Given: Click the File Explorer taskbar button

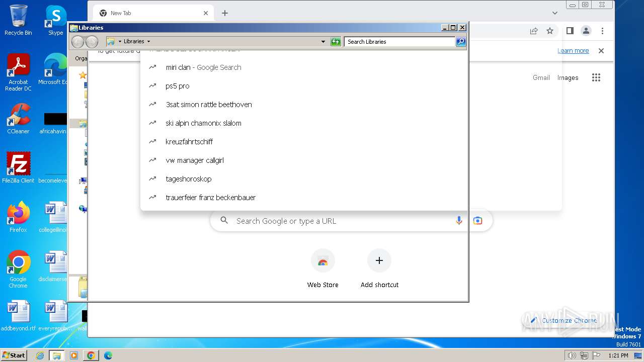Looking at the screenshot, I should tap(57, 355).
